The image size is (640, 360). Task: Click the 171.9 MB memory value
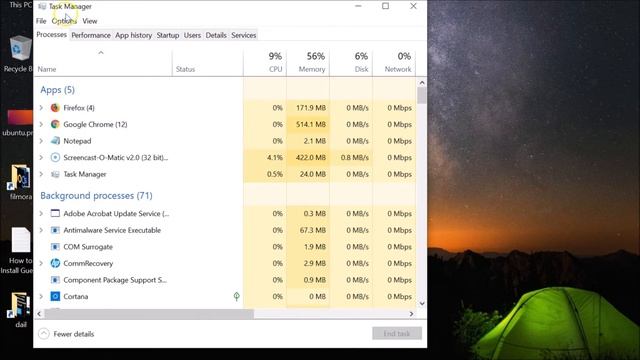[x=311, y=108]
